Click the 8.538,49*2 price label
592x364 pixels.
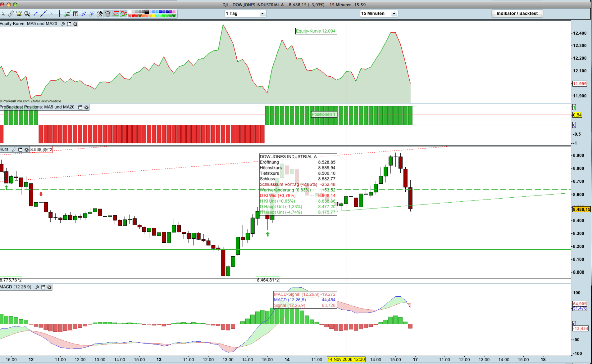tap(41, 150)
